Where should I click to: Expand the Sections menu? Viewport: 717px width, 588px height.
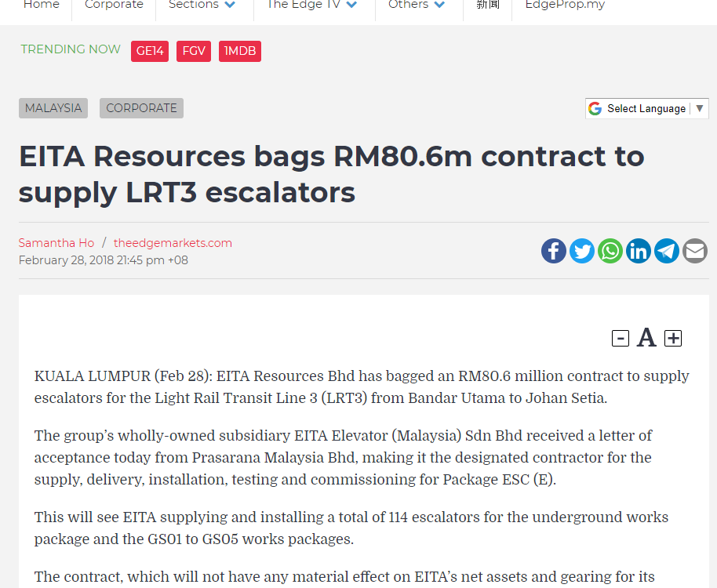pyautogui.click(x=202, y=5)
